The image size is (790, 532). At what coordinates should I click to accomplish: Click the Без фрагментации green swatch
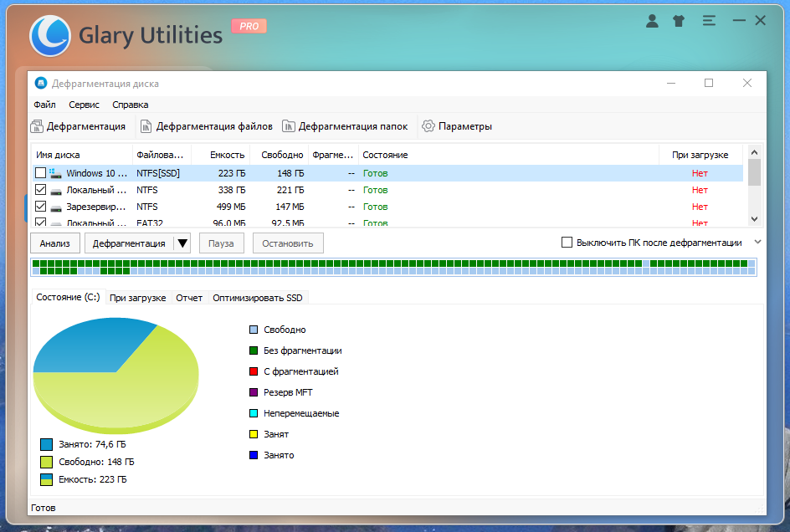coord(254,350)
